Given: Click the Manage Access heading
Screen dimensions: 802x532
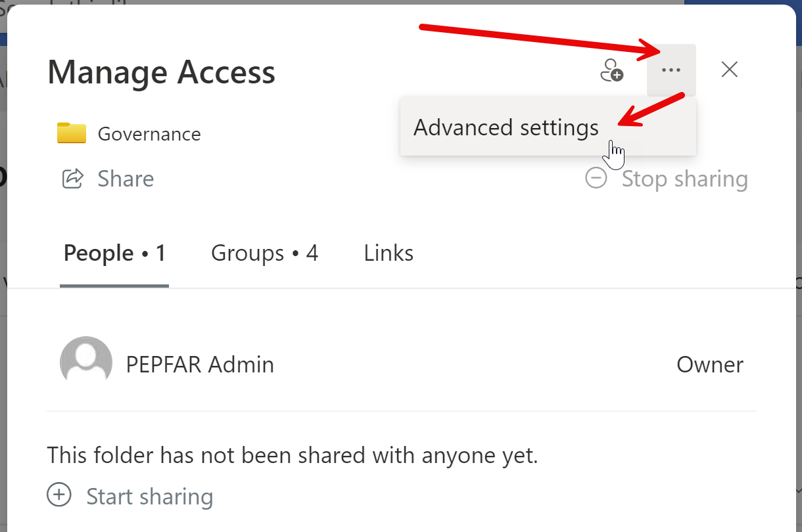Looking at the screenshot, I should [161, 72].
